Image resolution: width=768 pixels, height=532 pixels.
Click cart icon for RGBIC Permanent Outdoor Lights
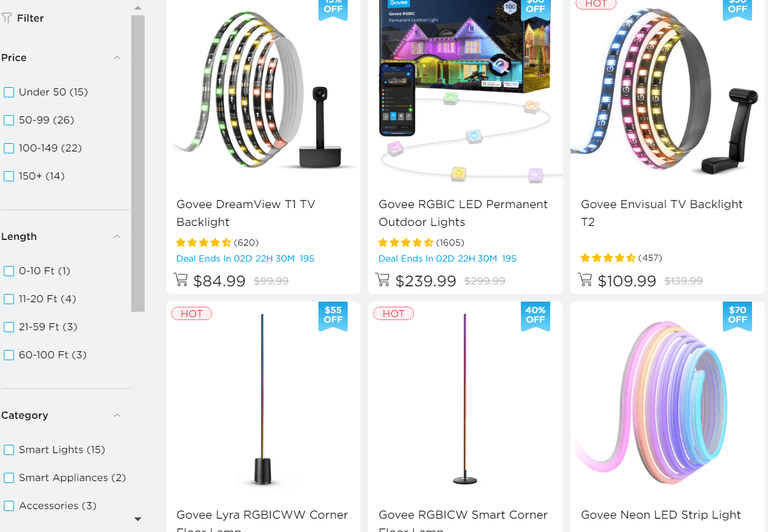383,280
